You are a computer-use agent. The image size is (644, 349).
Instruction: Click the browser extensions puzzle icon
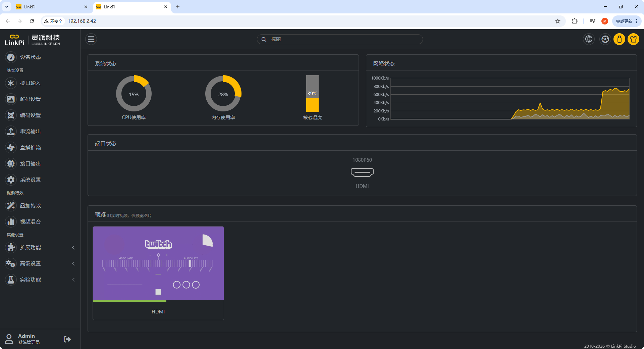(x=575, y=21)
